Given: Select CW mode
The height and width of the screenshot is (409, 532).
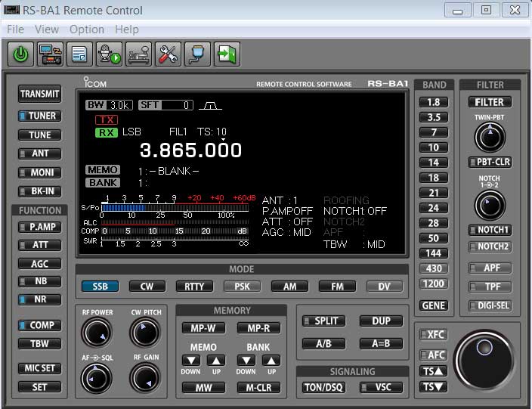Looking at the screenshot, I should [147, 287].
